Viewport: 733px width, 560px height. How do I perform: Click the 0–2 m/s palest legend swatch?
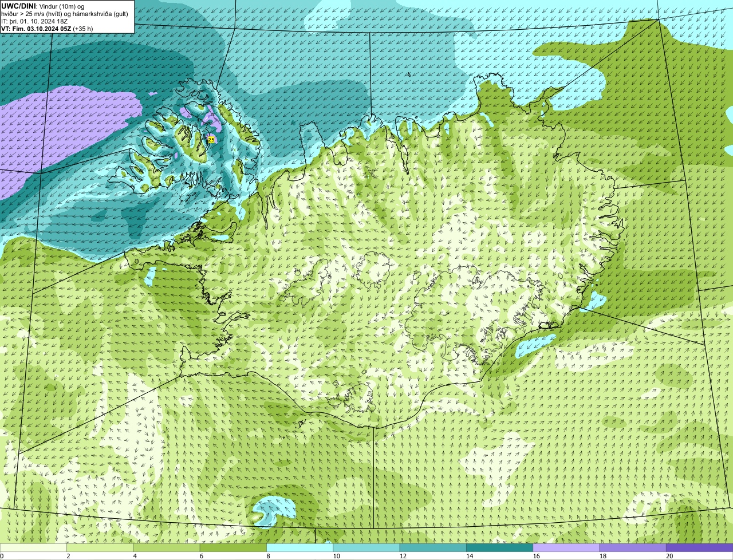pyautogui.click(x=33, y=547)
